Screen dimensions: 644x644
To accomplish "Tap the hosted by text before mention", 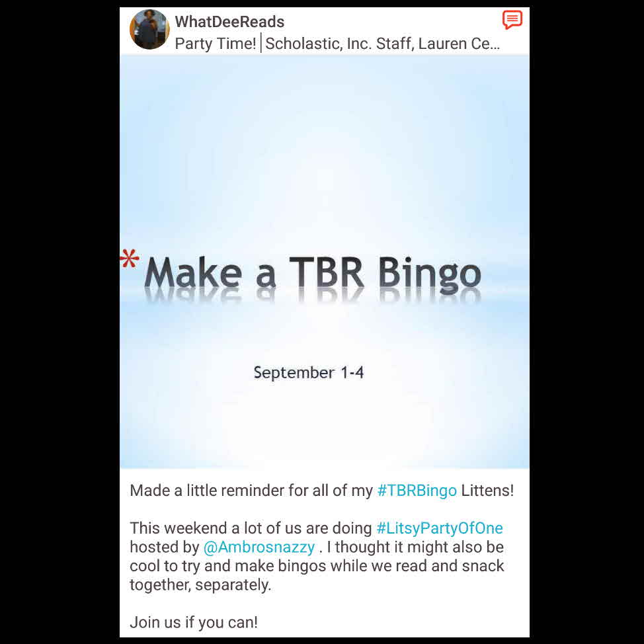I will [164, 547].
